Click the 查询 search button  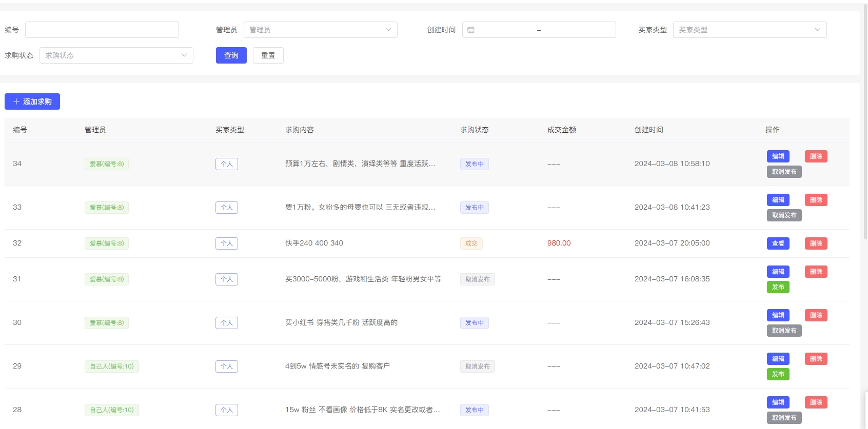pos(231,55)
